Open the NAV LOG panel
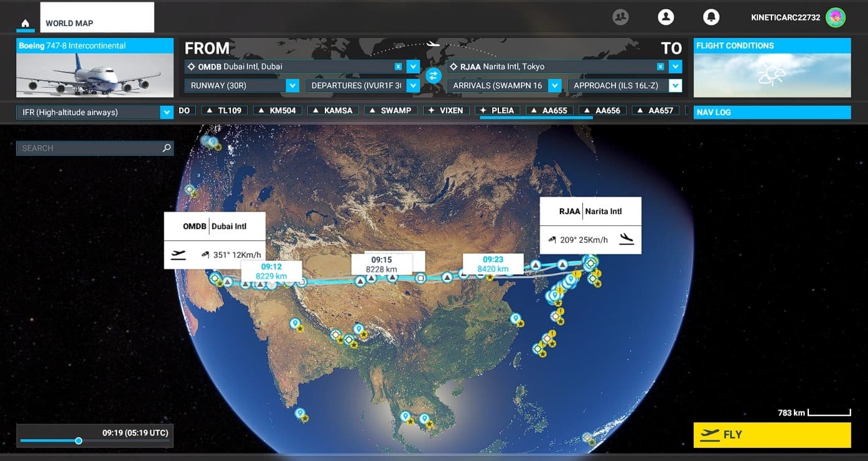 click(x=772, y=113)
